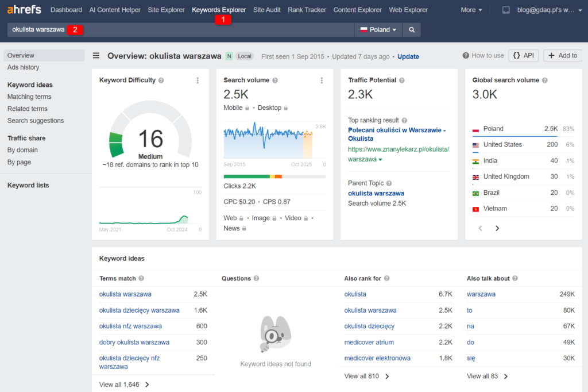
Task: Open the API button
Action: tap(523, 56)
